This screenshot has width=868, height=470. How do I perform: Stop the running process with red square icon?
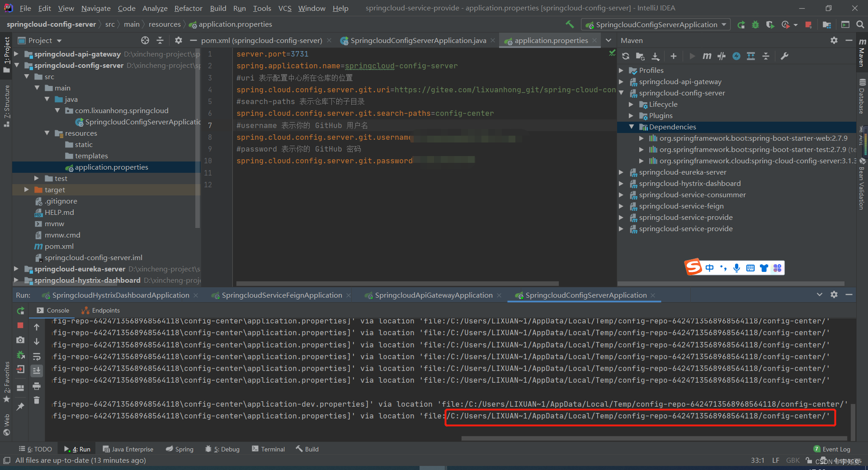pos(20,326)
